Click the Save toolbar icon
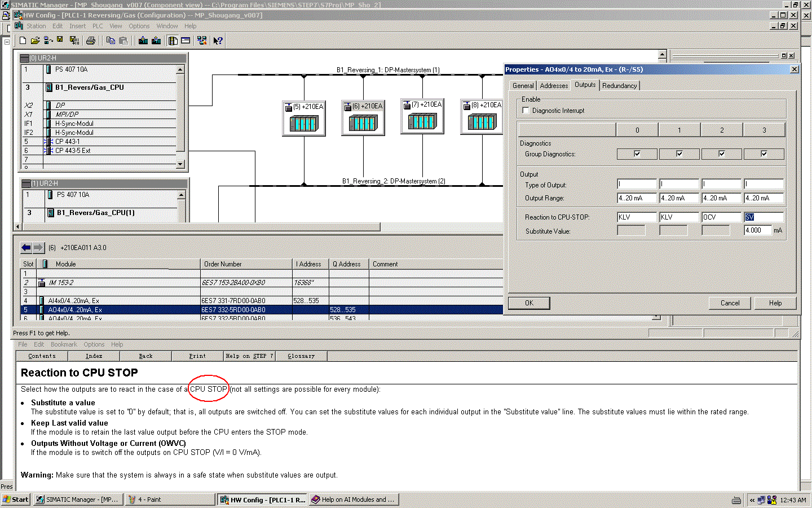Image resolution: width=812 pixels, height=508 pixels. (x=60, y=41)
